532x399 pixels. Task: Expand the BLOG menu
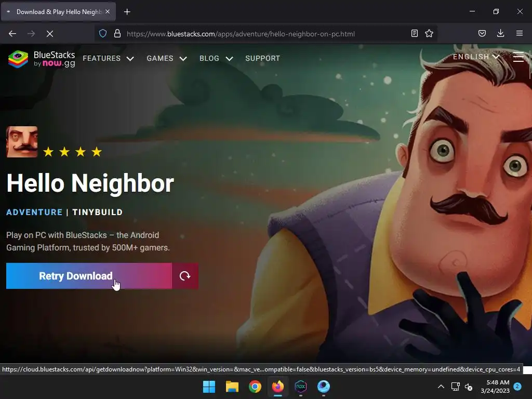pos(216,58)
